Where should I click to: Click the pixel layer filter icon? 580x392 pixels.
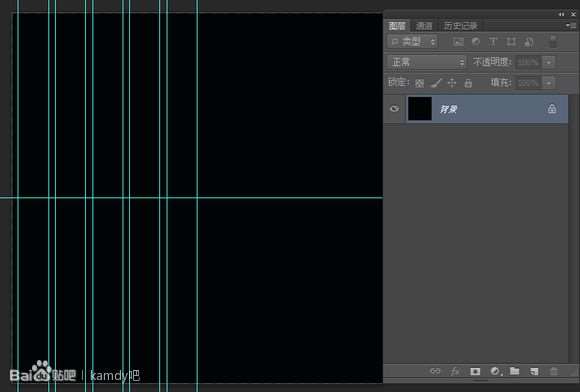click(458, 42)
